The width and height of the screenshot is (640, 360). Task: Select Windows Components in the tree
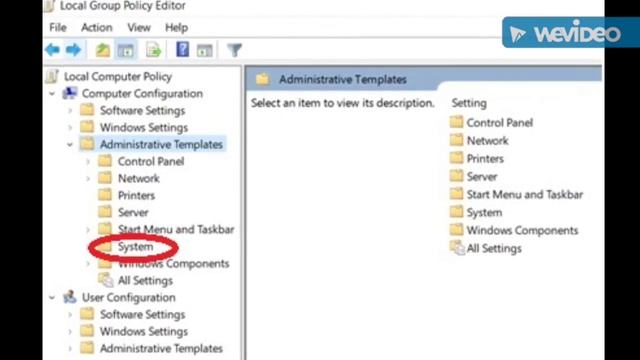coord(173,264)
